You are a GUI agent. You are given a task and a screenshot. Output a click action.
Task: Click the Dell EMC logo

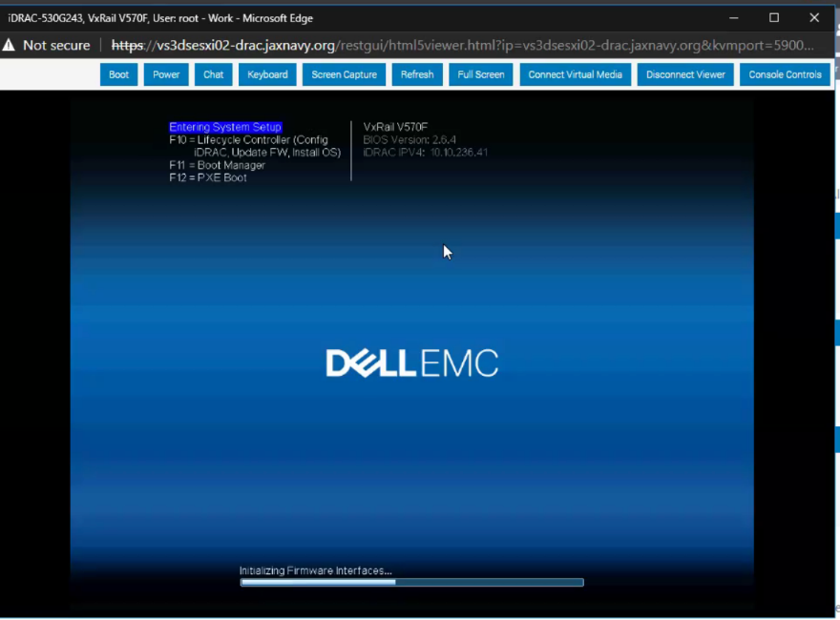click(412, 363)
